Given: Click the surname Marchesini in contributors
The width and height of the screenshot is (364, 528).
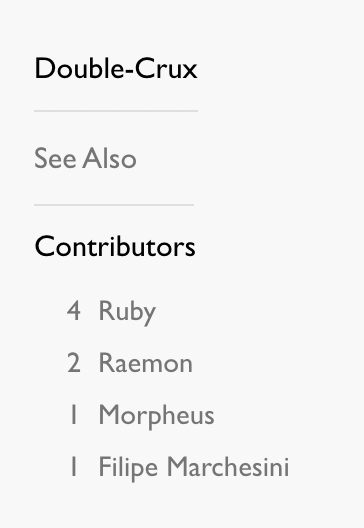Looking at the screenshot, I should pyautogui.click(x=228, y=467).
